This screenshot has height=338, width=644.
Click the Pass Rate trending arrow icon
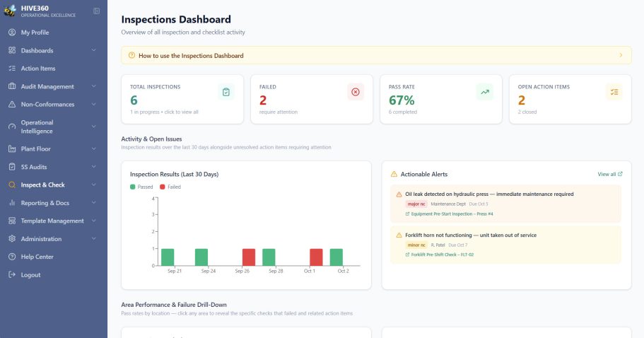point(485,92)
